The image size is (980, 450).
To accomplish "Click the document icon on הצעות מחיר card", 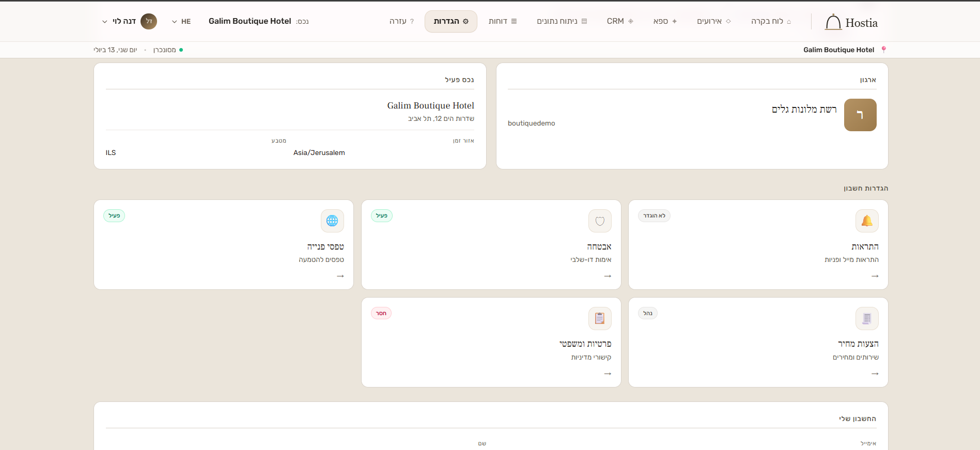I will [x=867, y=318].
